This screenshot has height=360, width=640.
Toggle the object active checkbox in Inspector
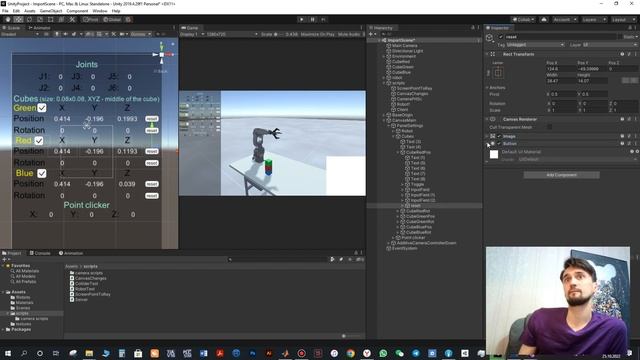tap(501, 37)
